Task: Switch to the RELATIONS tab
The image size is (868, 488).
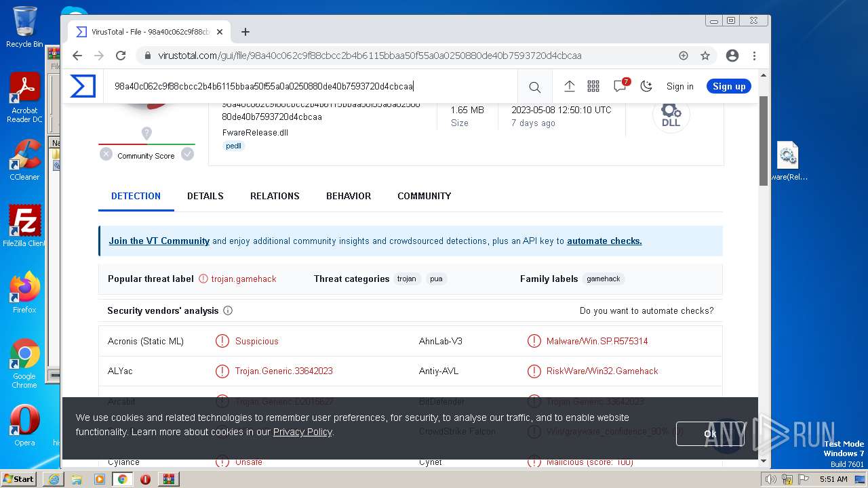Action: [x=275, y=196]
